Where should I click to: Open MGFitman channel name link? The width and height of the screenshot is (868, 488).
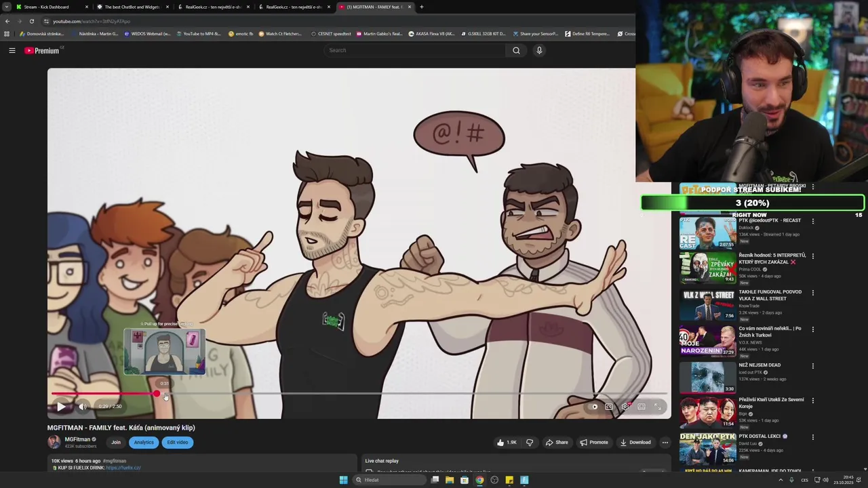click(x=77, y=439)
